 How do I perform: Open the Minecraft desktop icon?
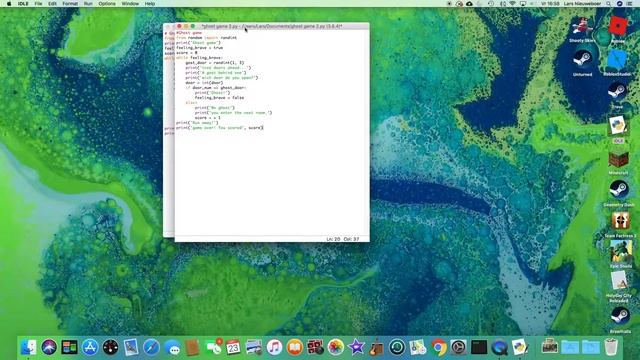point(618,159)
